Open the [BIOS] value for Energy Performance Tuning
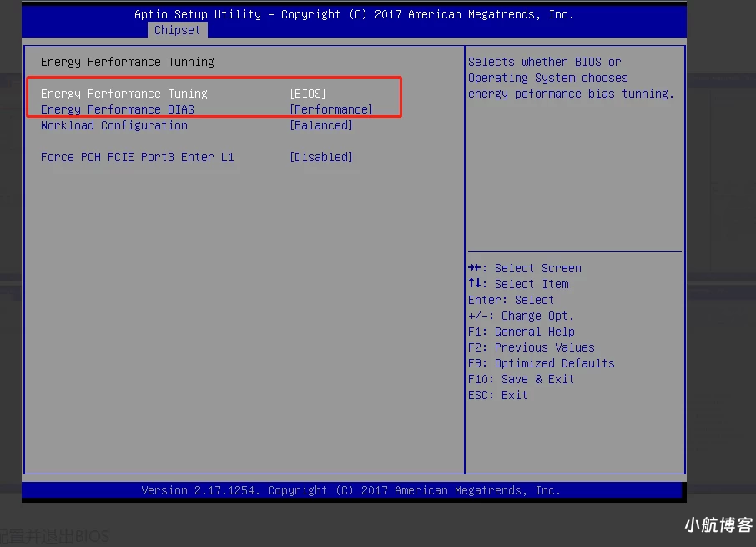Screen dimensions: 756x547 pyautogui.click(x=308, y=93)
